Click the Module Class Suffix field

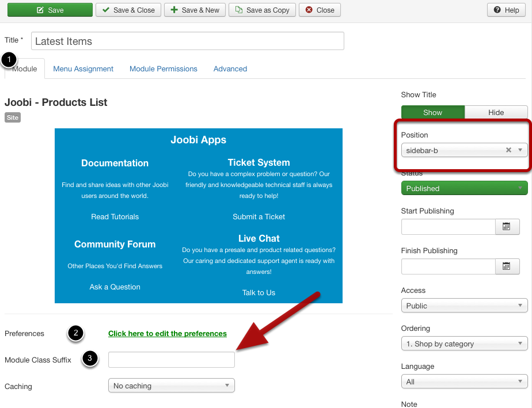pos(172,360)
